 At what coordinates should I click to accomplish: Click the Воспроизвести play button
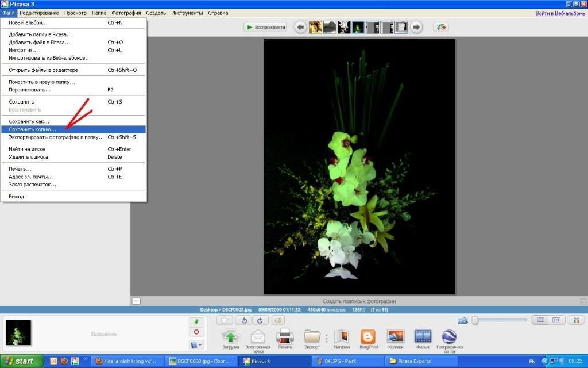[265, 27]
